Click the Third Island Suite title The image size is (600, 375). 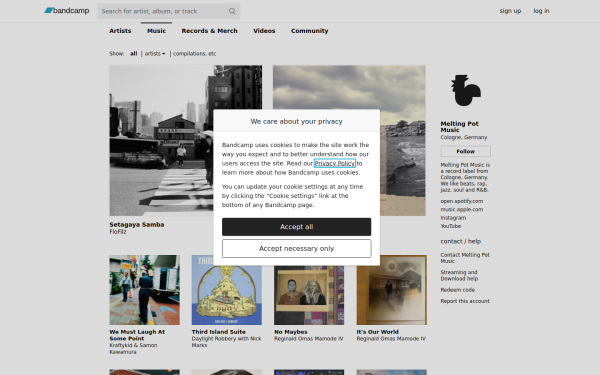tap(219, 332)
